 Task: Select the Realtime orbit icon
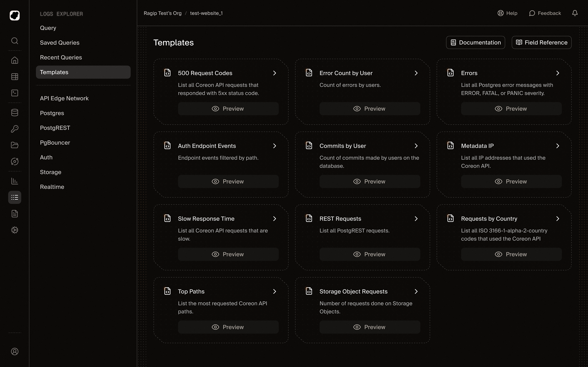point(15,161)
